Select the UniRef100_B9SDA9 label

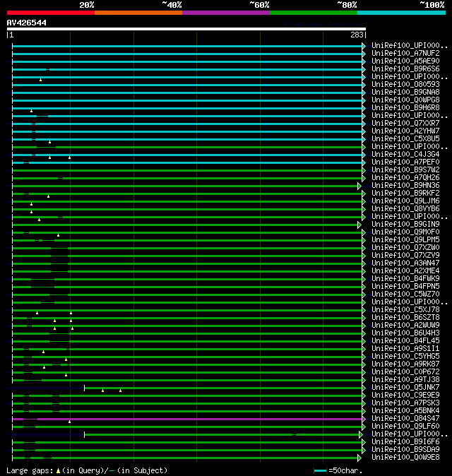[405, 450]
